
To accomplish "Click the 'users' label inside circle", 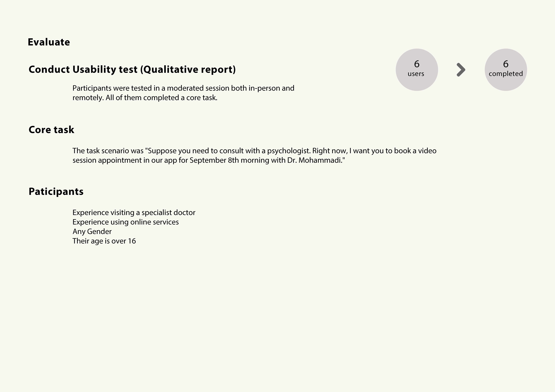I will [416, 74].
